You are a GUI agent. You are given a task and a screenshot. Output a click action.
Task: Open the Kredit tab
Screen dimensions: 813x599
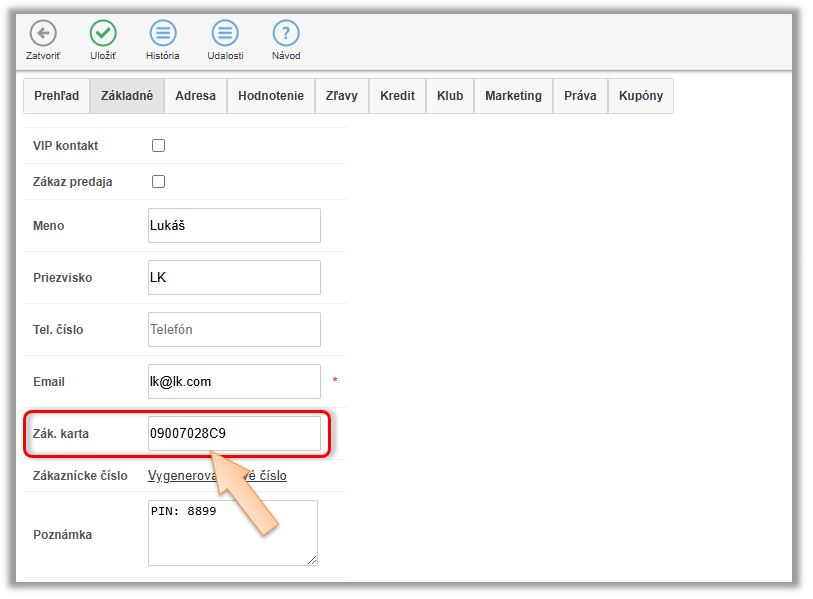tap(398, 96)
